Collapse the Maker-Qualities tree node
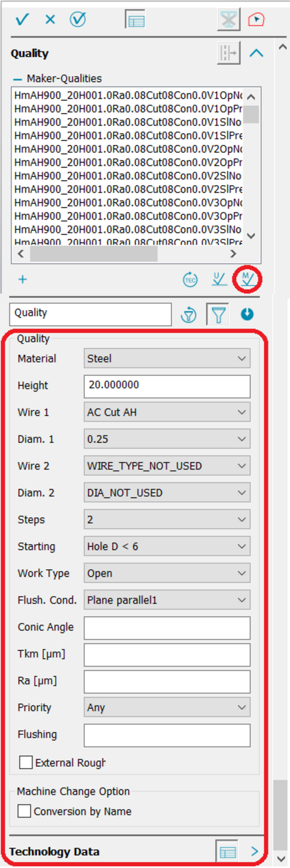This screenshot has height=868, width=290. click(x=18, y=79)
